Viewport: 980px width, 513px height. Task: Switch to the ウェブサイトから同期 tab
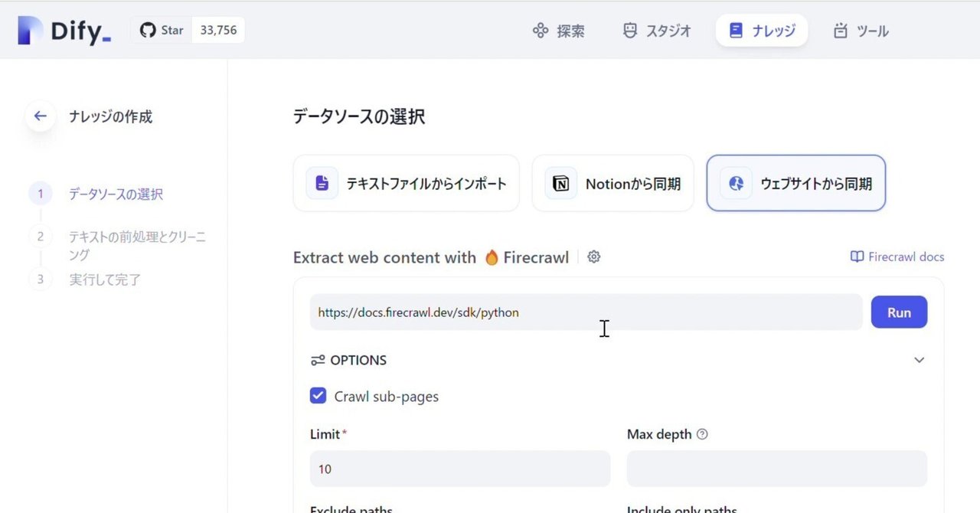[795, 183]
